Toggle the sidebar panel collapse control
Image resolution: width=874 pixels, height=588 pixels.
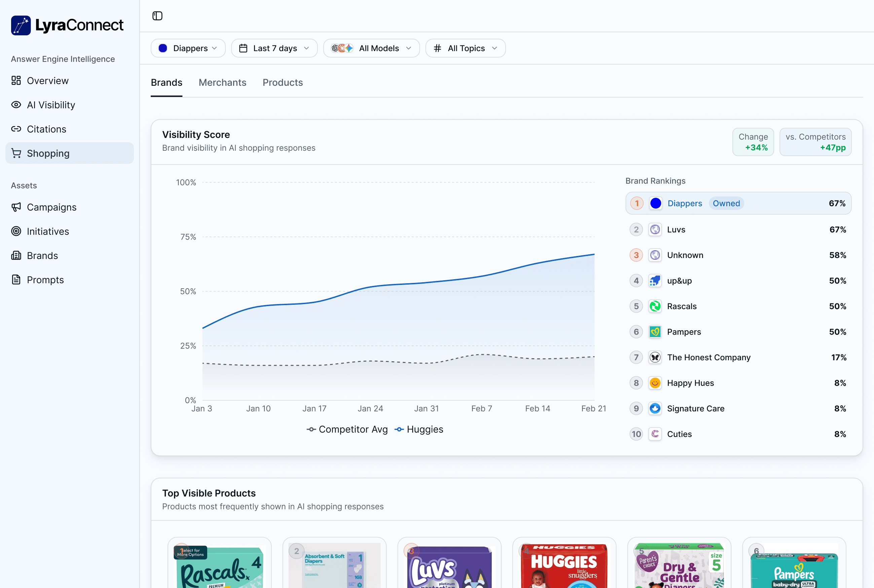[x=157, y=16]
